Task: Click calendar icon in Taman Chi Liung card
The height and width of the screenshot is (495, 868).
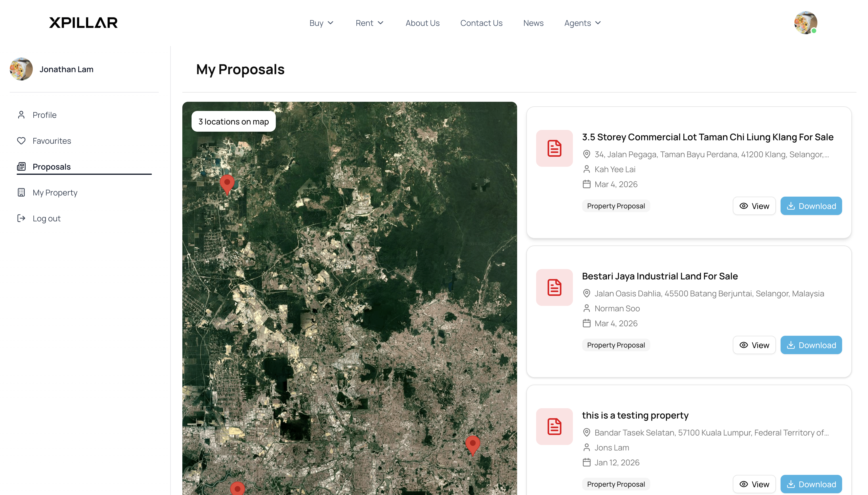Action: 586,184
